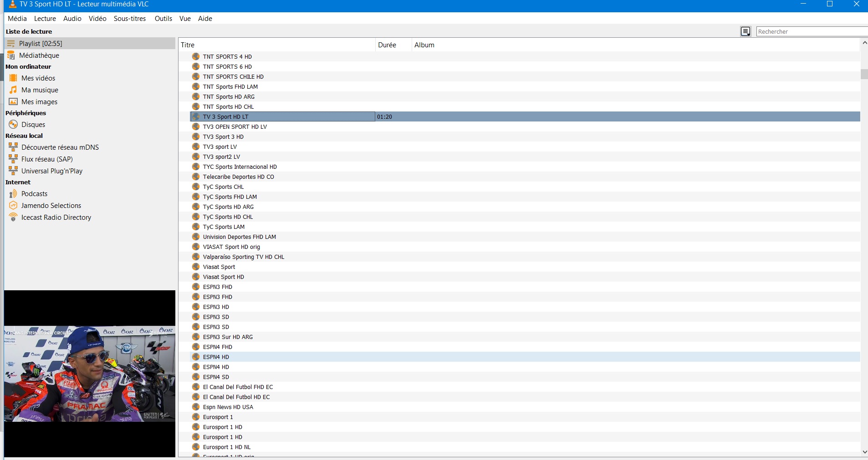Click the Podcasts icon
868x460 pixels.
(13, 193)
